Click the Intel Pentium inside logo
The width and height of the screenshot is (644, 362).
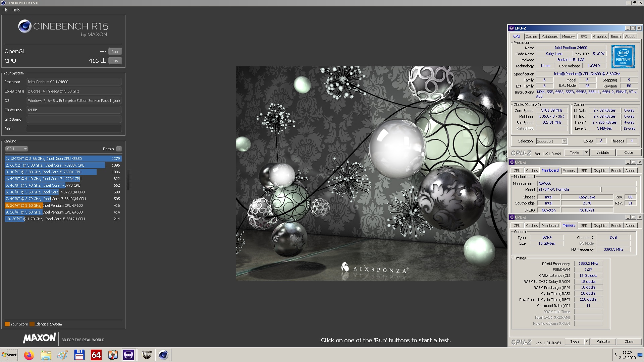[623, 56]
